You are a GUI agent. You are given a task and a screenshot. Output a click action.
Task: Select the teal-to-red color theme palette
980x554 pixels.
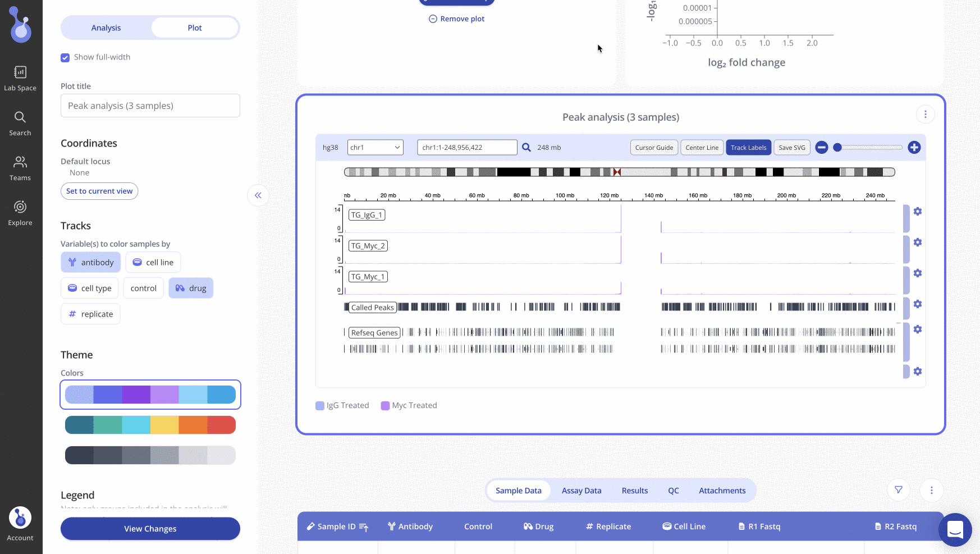tap(150, 425)
